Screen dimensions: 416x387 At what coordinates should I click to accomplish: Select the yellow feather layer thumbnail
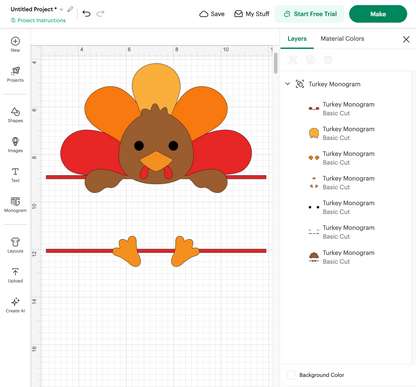pos(314,133)
